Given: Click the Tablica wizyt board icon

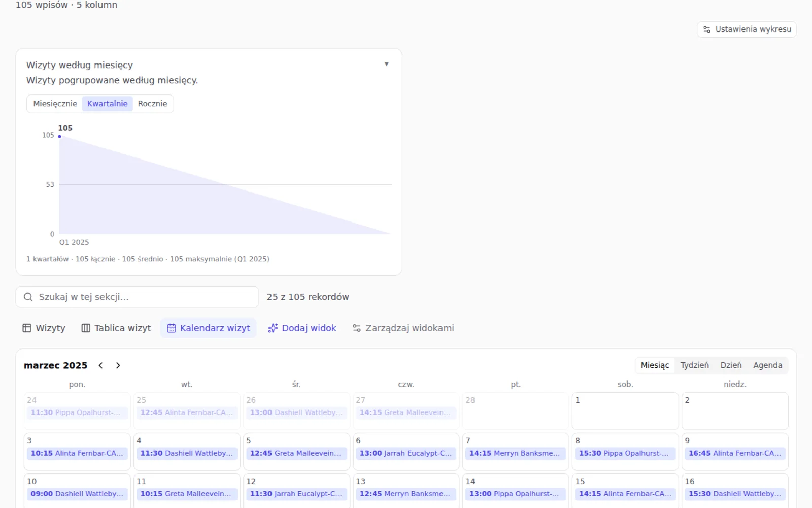Looking at the screenshot, I should 86,328.
